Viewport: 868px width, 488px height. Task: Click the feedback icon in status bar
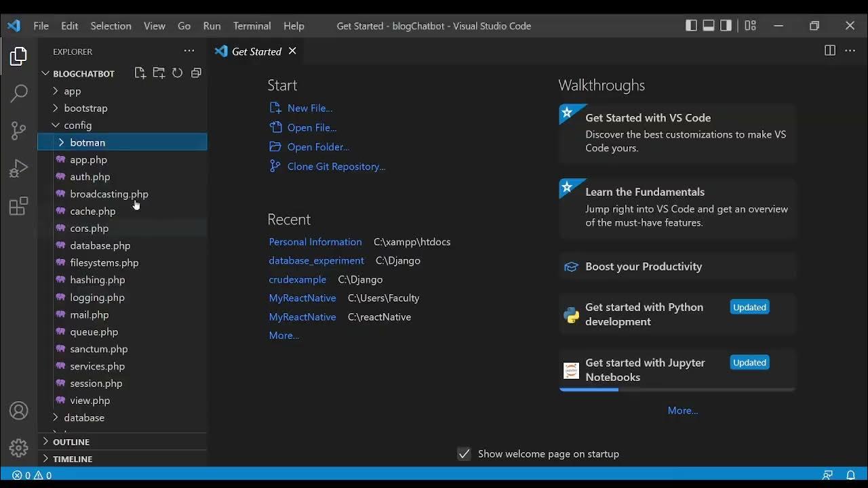[827, 475]
